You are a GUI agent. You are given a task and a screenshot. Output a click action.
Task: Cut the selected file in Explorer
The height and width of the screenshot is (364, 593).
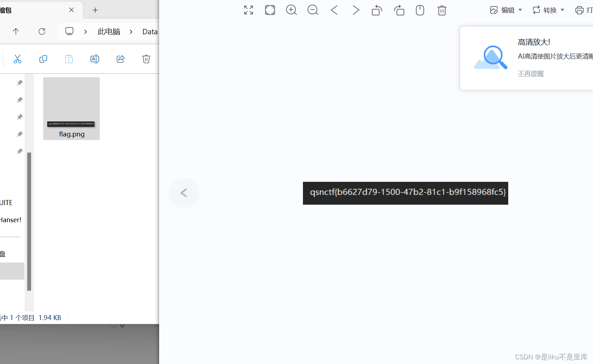(x=18, y=59)
